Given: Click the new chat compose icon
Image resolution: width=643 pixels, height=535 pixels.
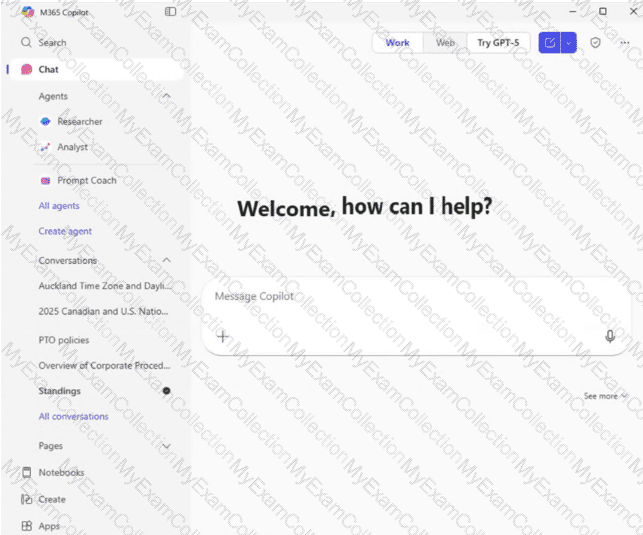Looking at the screenshot, I should tap(550, 43).
